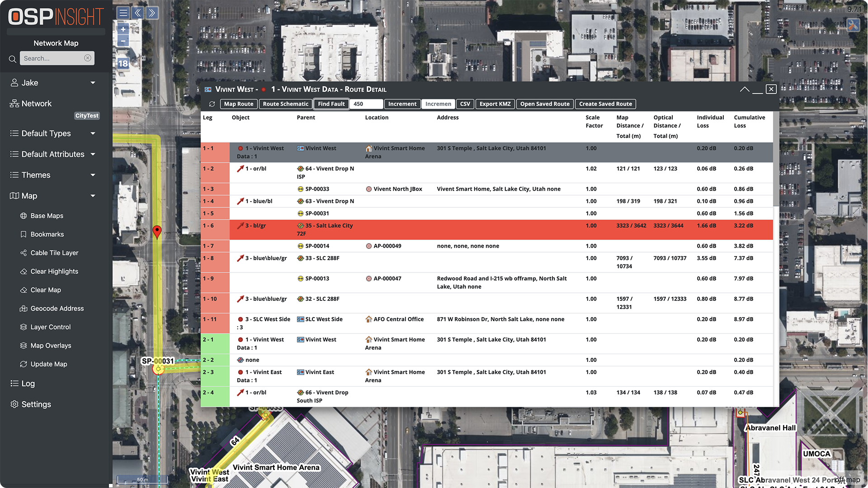This screenshot has width=868, height=488.
Task: Click the Route Schematic button
Action: pyautogui.click(x=286, y=104)
